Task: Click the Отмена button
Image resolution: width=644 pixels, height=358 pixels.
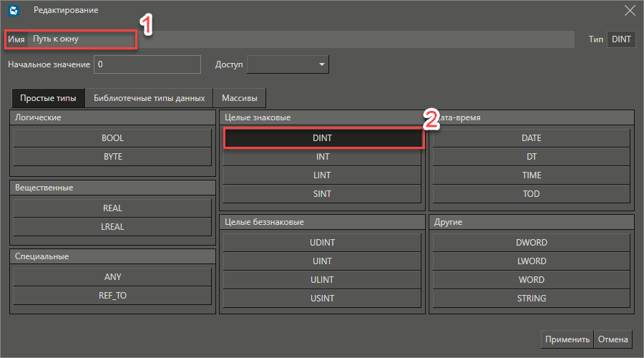Action: click(x=613, y=339)
